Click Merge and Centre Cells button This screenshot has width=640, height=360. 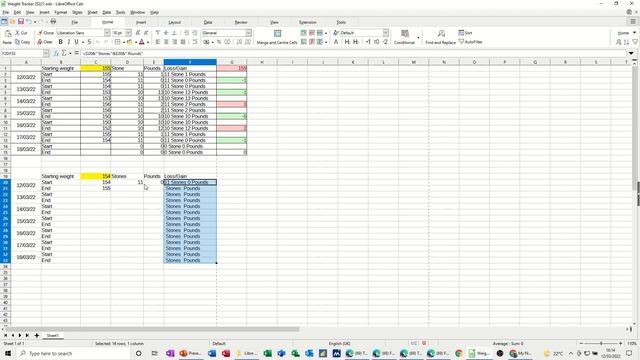coord(277,37)
